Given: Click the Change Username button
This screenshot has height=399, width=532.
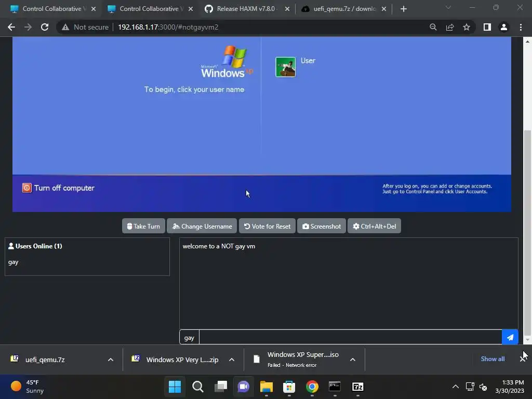Looking at the screenshot, I should coord(202,226).
